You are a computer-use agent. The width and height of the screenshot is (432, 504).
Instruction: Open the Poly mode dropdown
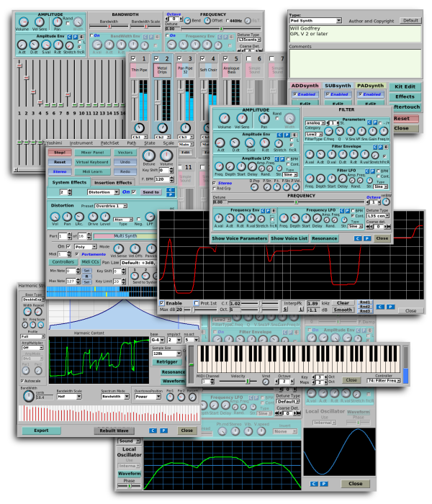(x=86, y=246)
